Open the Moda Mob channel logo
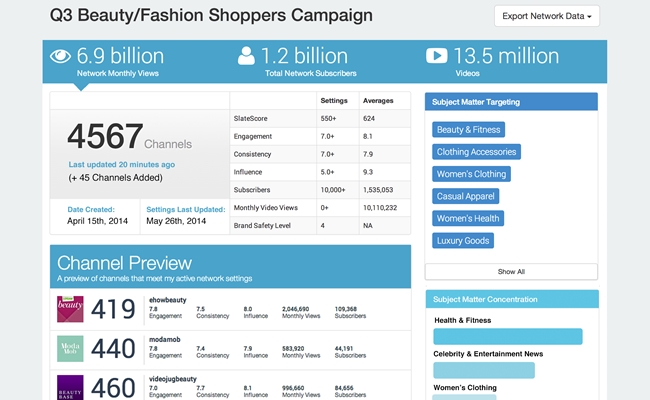The height and width of the screenshot is (400, 650). [70, 349]
